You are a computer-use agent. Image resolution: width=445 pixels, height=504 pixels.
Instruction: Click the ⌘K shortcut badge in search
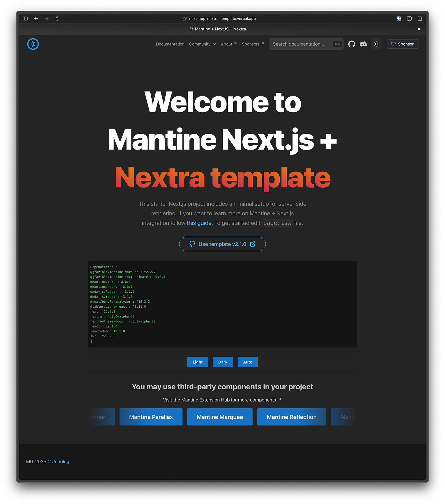337,44
